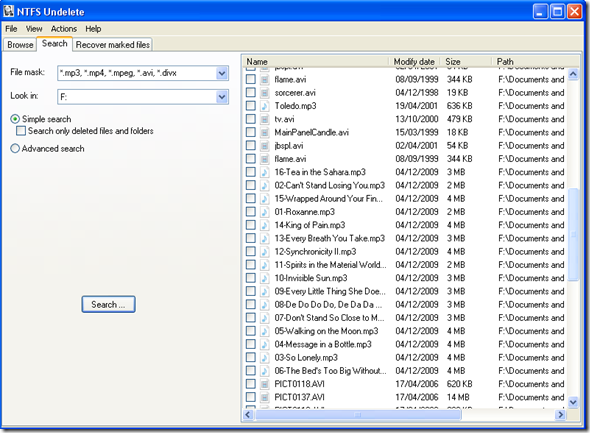Viewport: 590px width, 433px height.
Task: Check the box for 16-Tea in the Sahara.mp3
Action: pyautogui.click(x=251, y=172)
